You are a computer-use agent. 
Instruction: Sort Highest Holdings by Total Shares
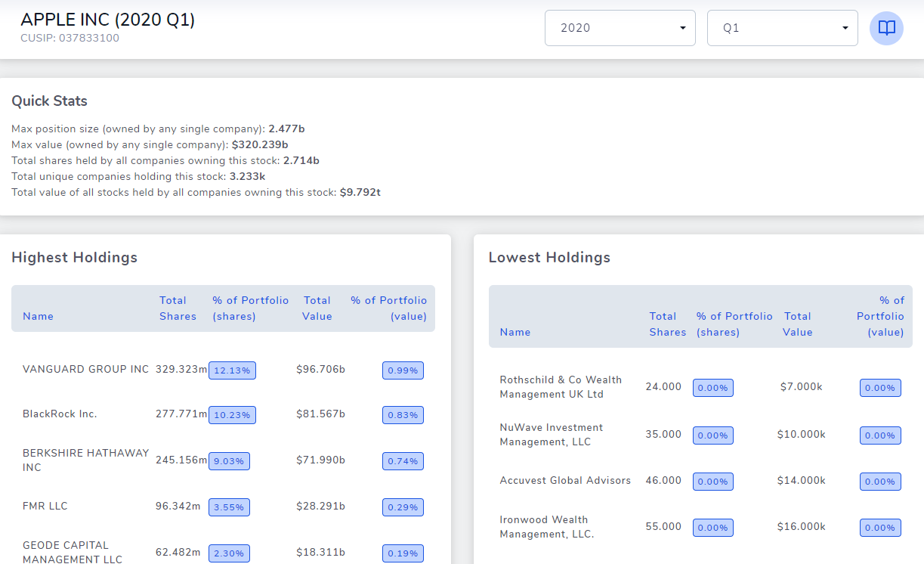click(x=178, y=308)
